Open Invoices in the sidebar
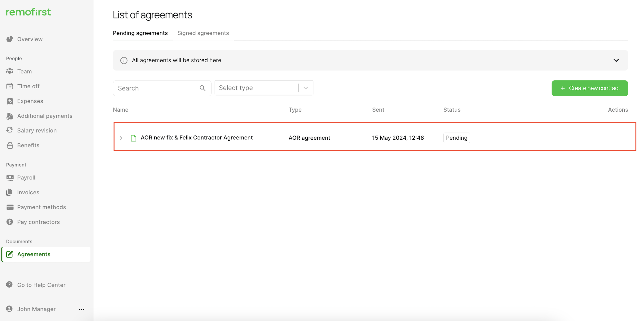 tap(28, 192)
